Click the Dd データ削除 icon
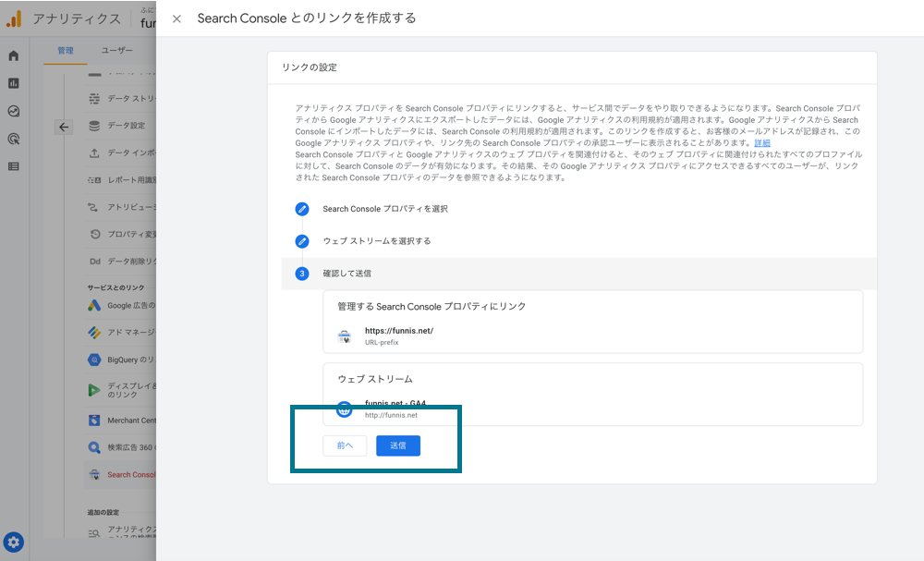This screenshot has height=561, width=924. click(x=95, y=262)
